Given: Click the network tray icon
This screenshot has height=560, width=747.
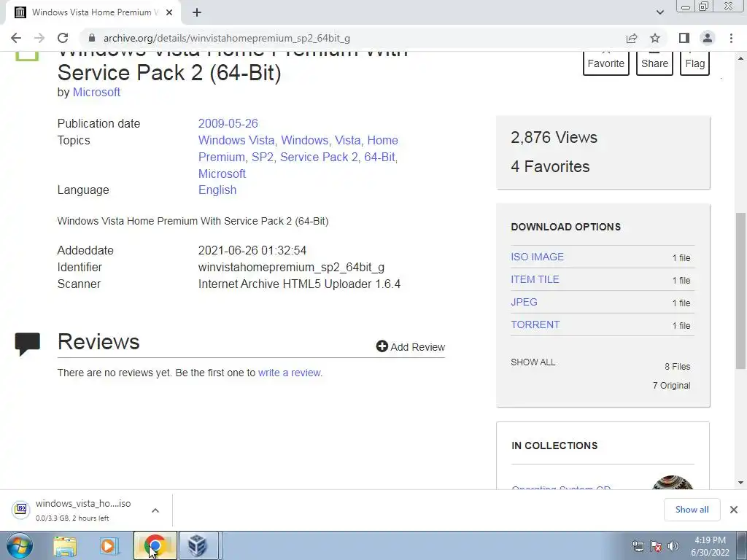Looking at the screenshot, I should click(638, 546).
